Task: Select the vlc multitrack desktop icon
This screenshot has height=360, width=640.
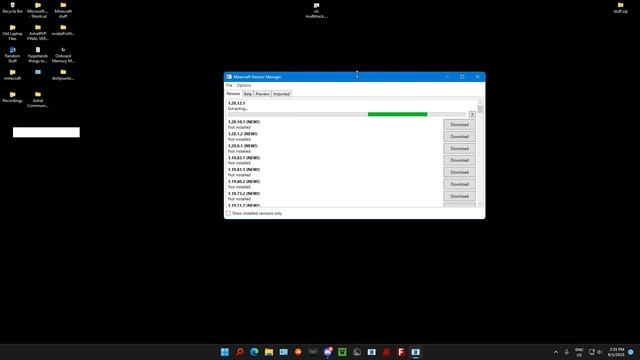Action: pos(316,11)
